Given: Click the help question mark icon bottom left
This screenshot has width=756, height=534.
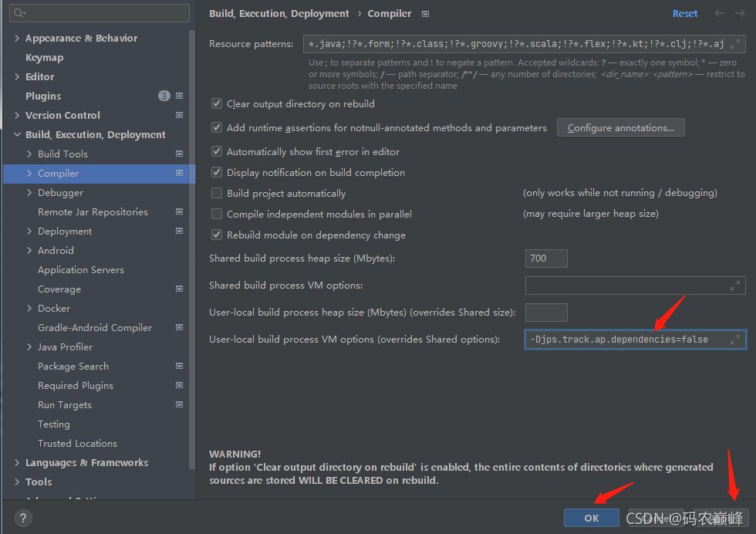Looking at the screenshot, I should tap(22, 518).
